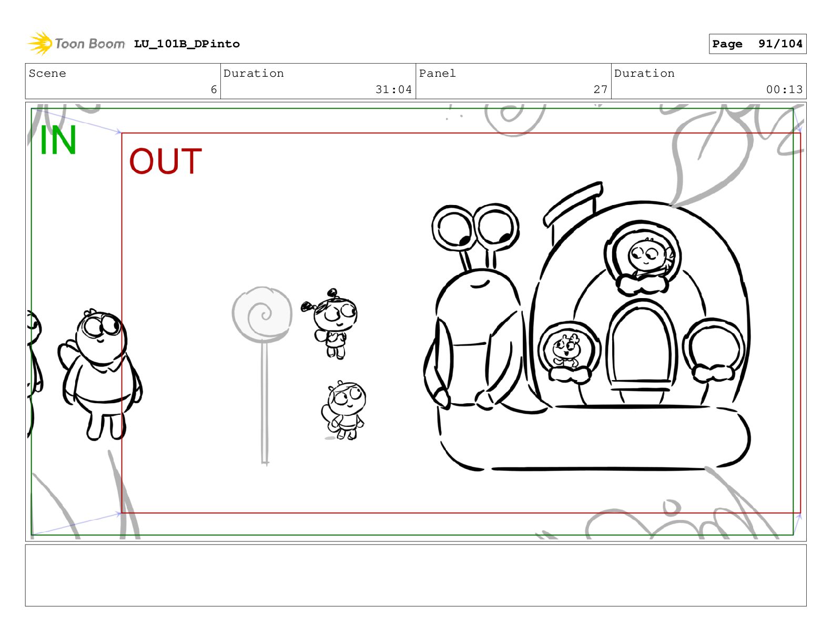Screen dimensions: 832x644
Task: Click the bug character standing at left
Action: [x=101, y=374]
